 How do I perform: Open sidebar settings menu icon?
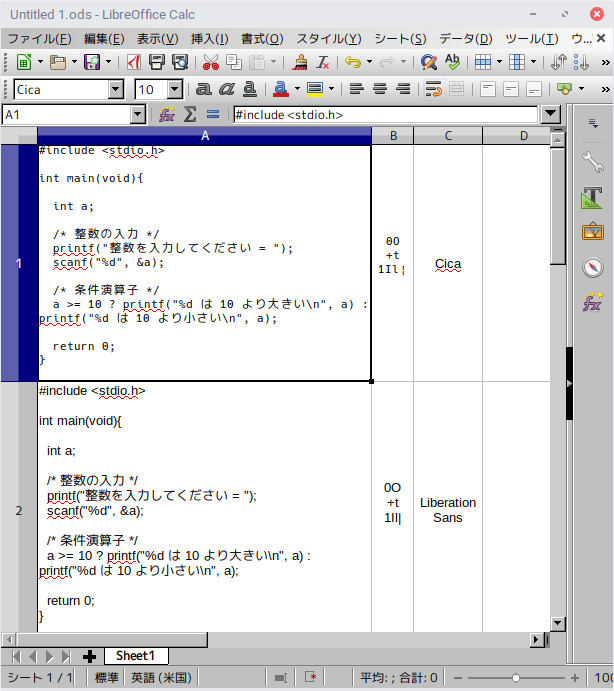[x=593, y=123]
